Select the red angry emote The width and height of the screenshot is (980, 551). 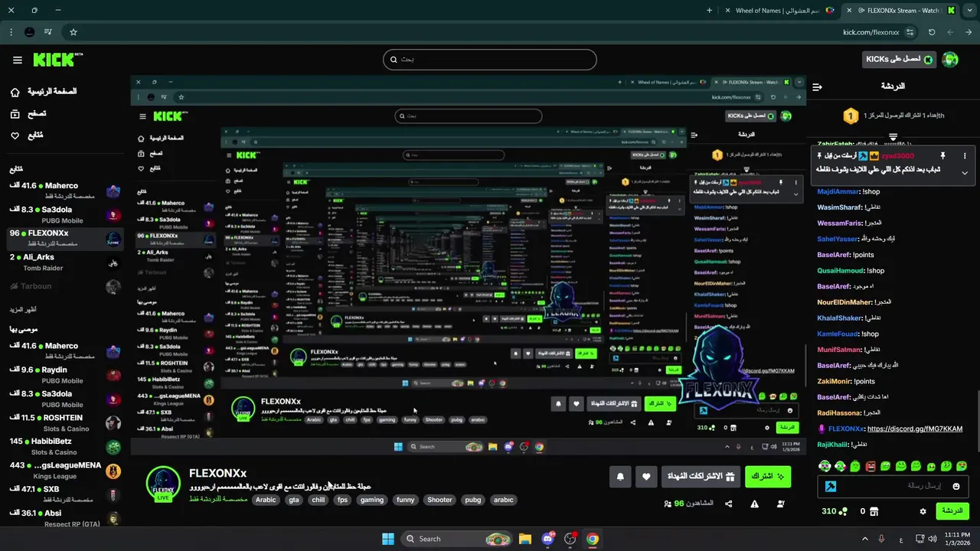tap(871, 466)
